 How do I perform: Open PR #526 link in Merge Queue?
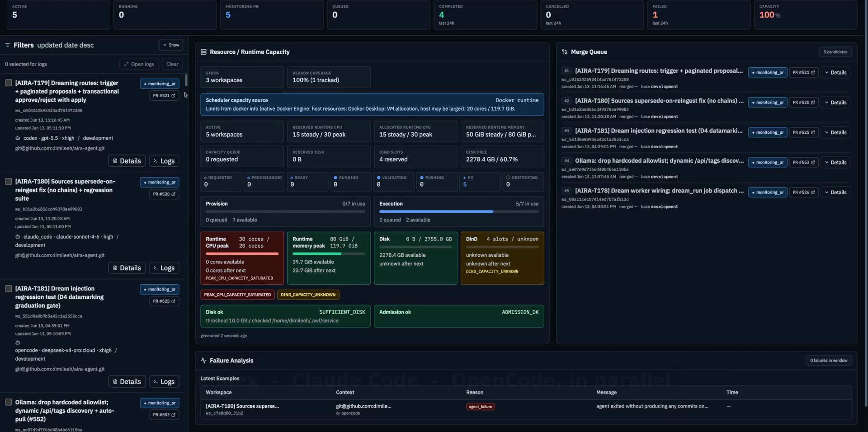[804, 193]
